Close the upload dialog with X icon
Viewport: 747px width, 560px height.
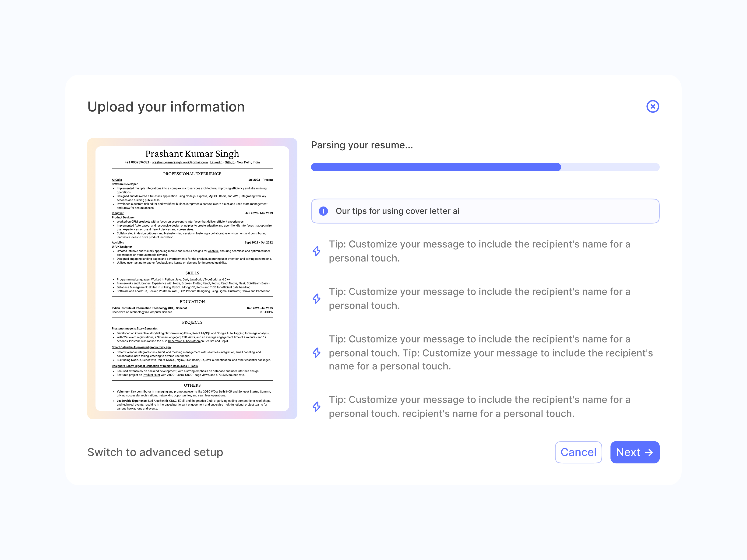(652, 106)
